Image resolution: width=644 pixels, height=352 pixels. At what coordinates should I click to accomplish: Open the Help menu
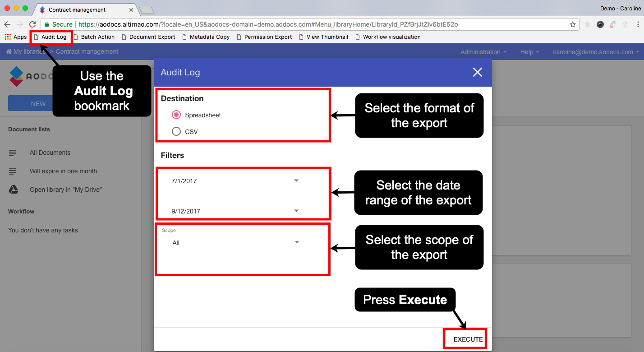[x=529, y=52]
